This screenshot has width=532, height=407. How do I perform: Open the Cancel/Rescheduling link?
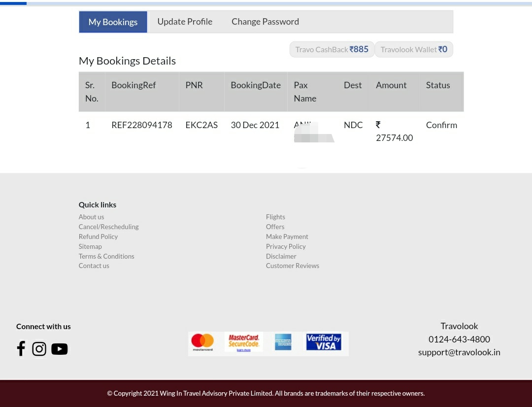[x=108, y=227]
